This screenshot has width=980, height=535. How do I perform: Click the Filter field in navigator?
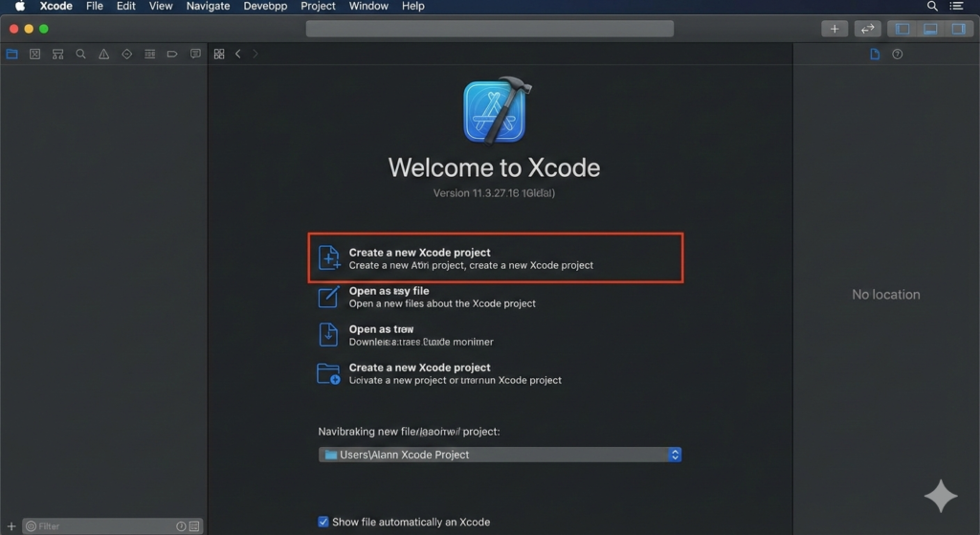point(100,526)
